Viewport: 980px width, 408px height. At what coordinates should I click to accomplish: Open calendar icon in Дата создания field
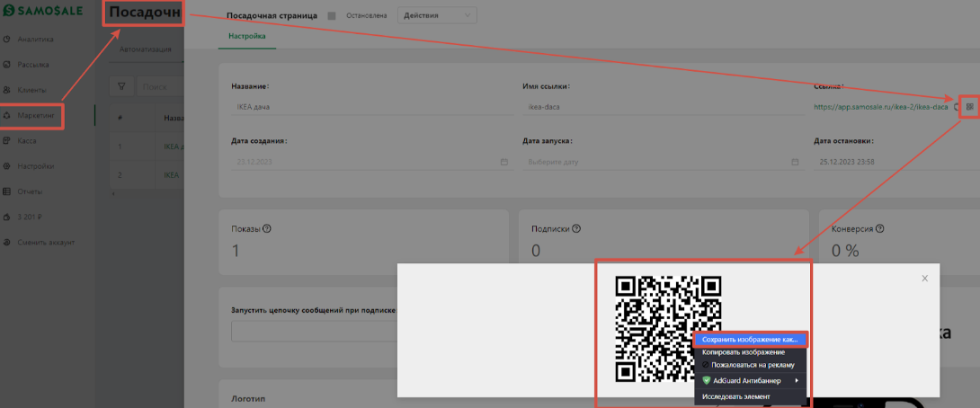pyautogui.click(x=503, y=162)
